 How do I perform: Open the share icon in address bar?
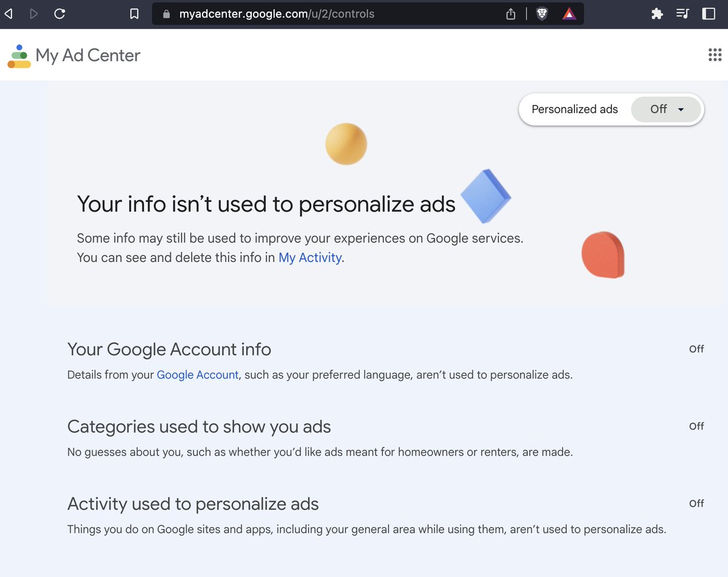coord(511,13)
